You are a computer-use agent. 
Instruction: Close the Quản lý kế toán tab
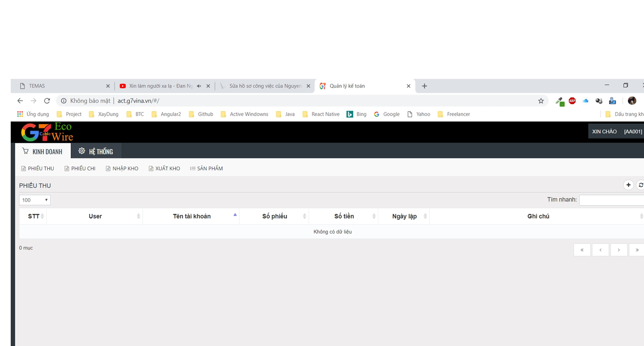tap(409, 86)
